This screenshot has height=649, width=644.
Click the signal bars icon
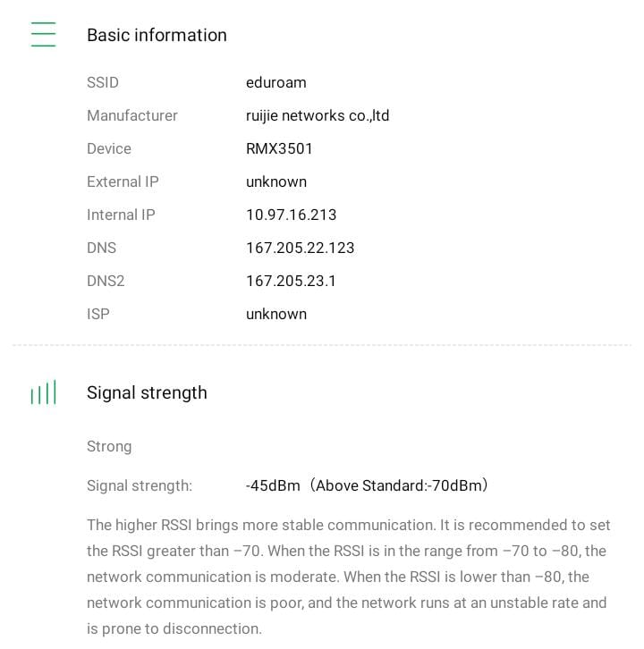(43, 392)
